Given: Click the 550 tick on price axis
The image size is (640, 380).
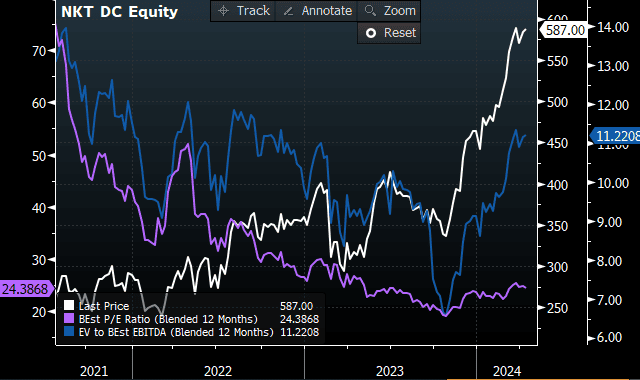Looking at the screenshot, I should point(558,61).
